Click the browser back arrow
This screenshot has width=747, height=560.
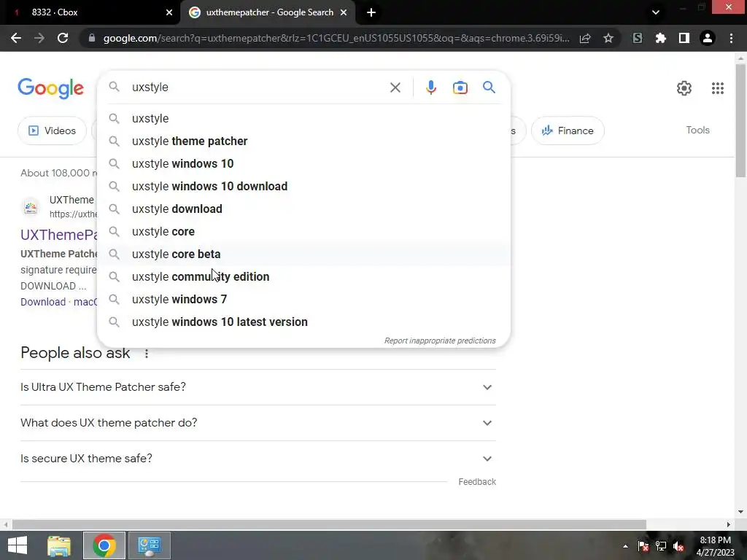click(16, 38)
